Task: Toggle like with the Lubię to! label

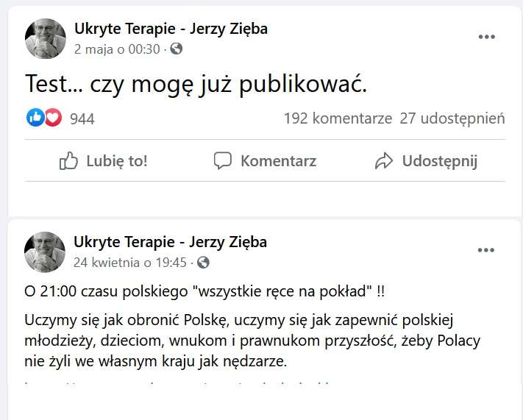Action: (x=116, y=161)
